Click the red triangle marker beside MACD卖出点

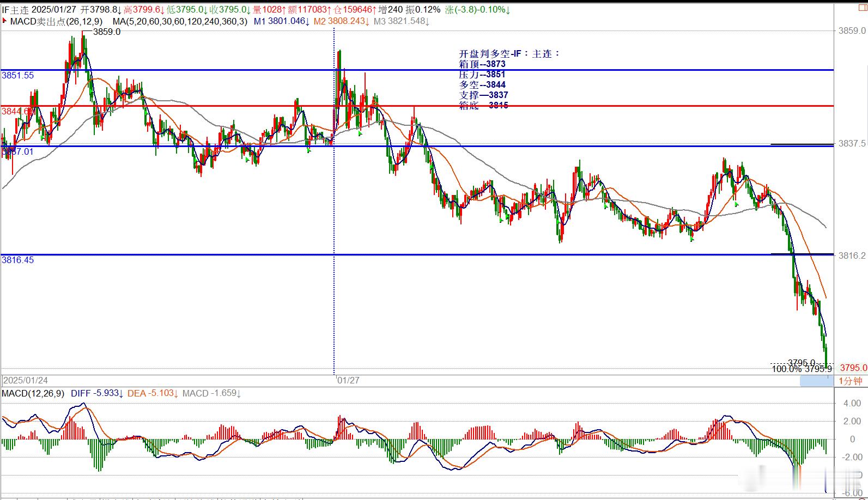[x=5, y=22]
